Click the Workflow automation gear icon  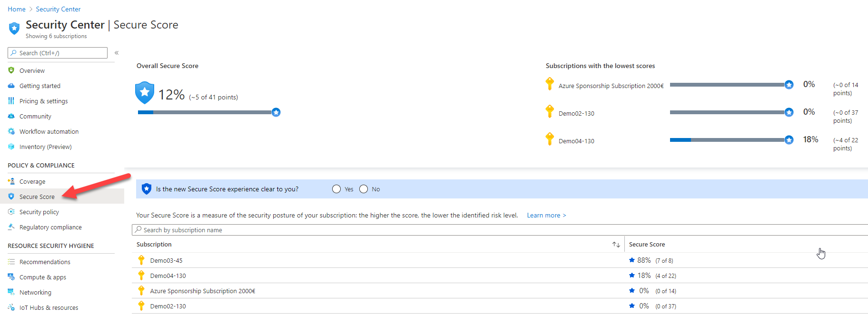[x=11, y=131]
